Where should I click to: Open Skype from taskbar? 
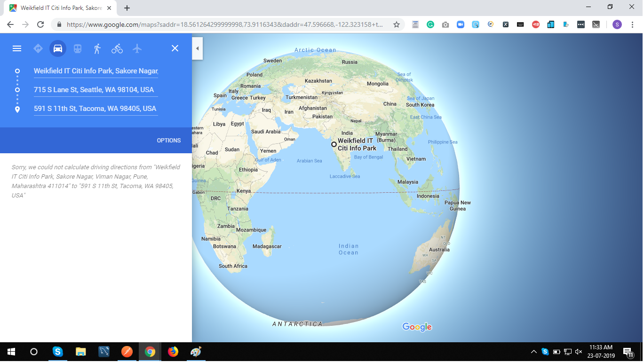57,352
